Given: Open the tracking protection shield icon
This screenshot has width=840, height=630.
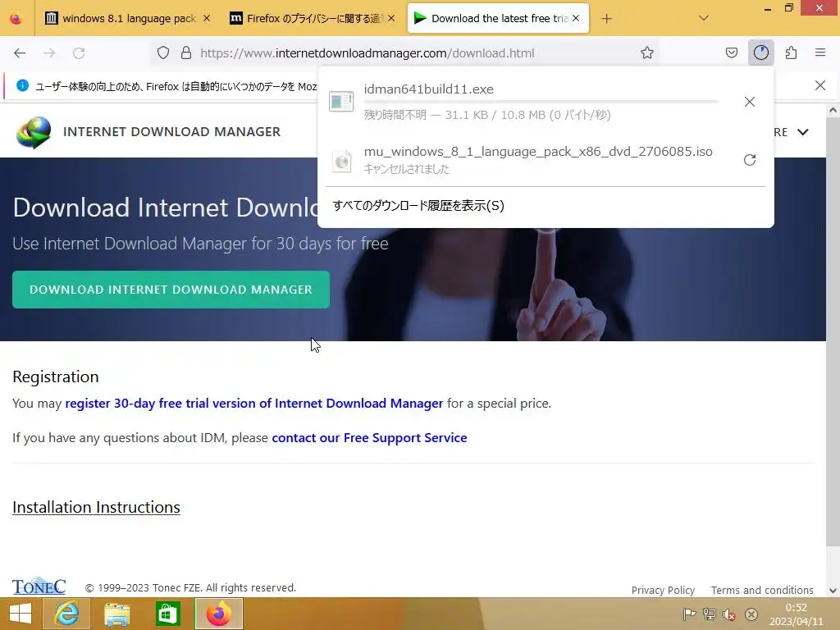Looking at the screenshot, I should point(163,52).
